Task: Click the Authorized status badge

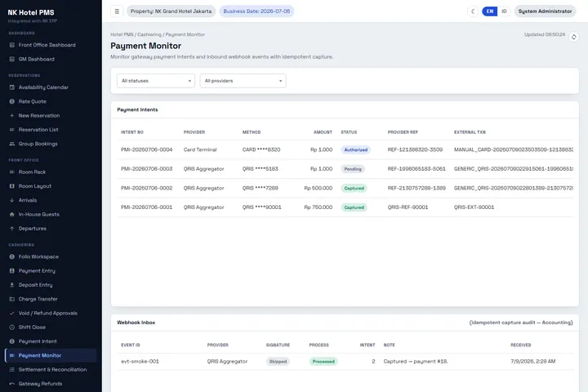Action: coord(355,149)
